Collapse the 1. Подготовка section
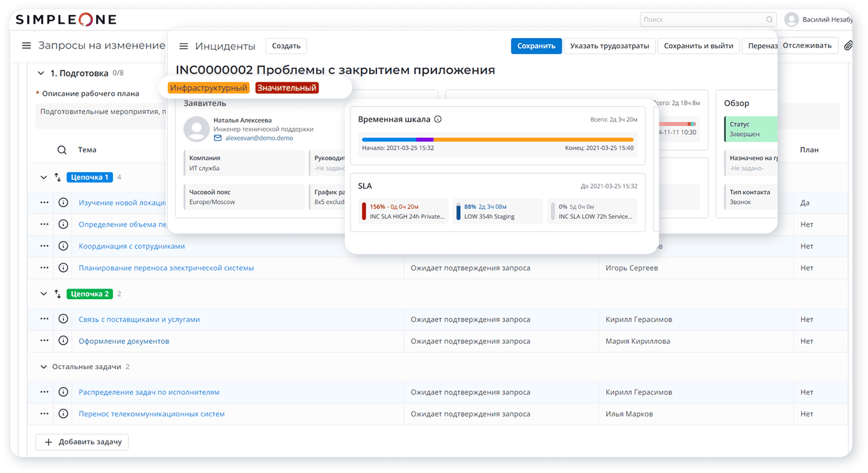The height and width of the screenshot is (473, 868). tap(41, 73)
